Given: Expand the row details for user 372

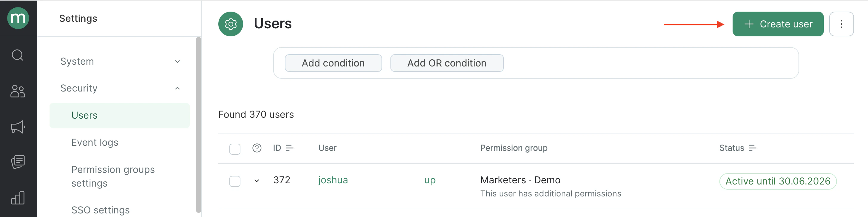Looking at the screenshot, I should tap(257, 181).
